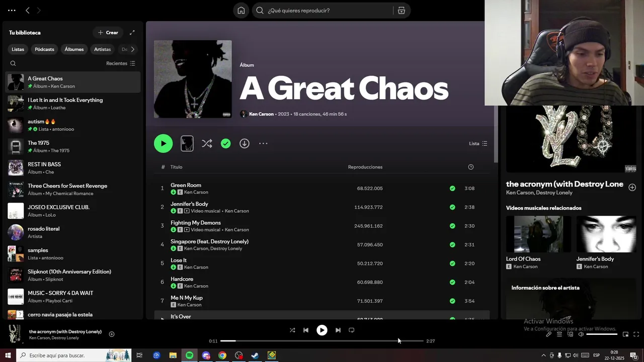Toggle repeat mode
644x362 pixels.
click(352, 330)
